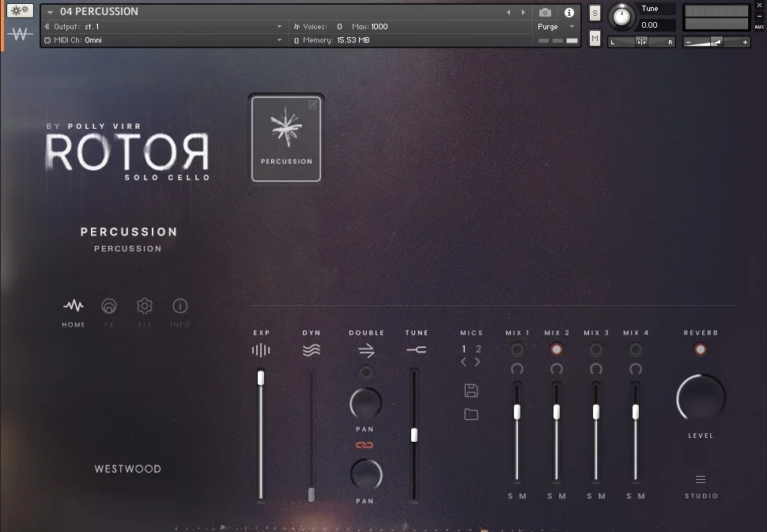The width and height of the screenshot is (767, 532).
Task: Open the INFO page icon
Action: coord(180,306)
